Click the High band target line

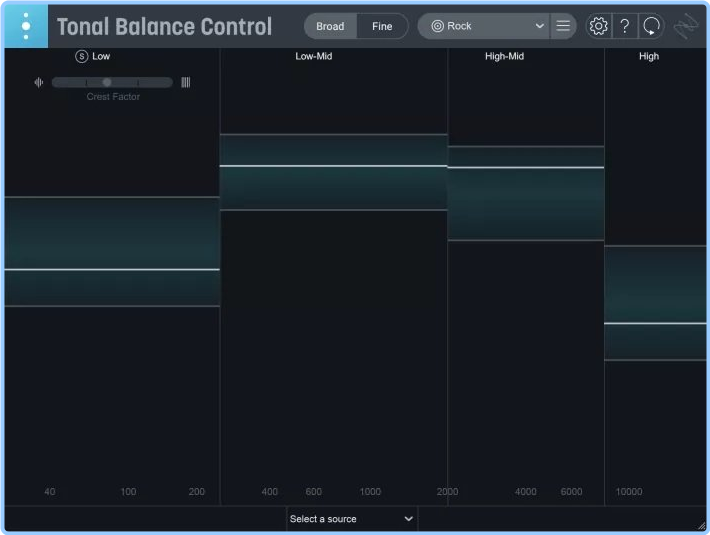coord(655,324)
